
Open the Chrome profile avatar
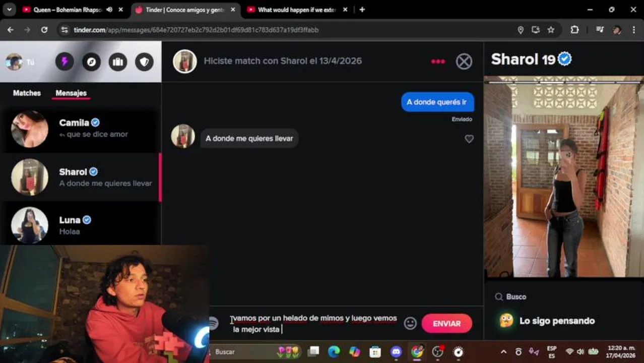pos(617,30)
